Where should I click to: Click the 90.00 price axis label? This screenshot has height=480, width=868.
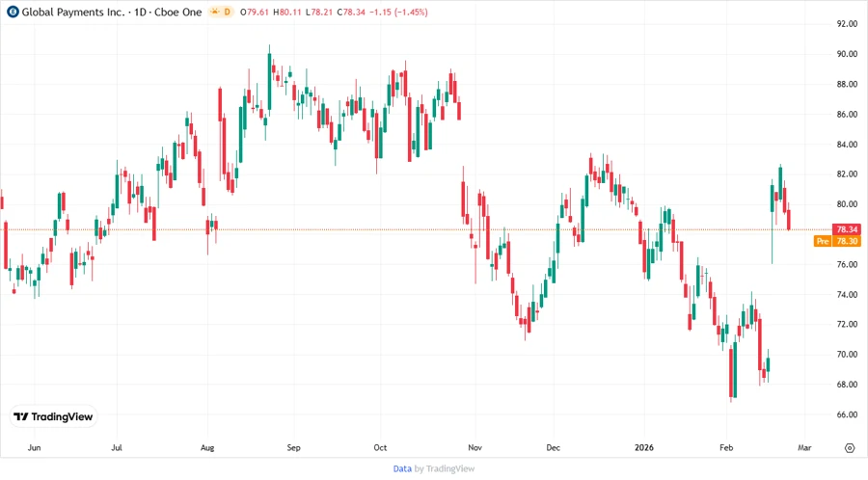847,54
